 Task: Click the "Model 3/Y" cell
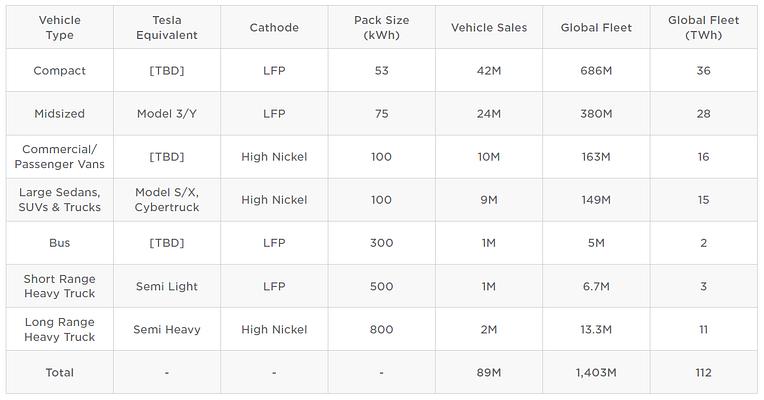[x=167, y=114]
